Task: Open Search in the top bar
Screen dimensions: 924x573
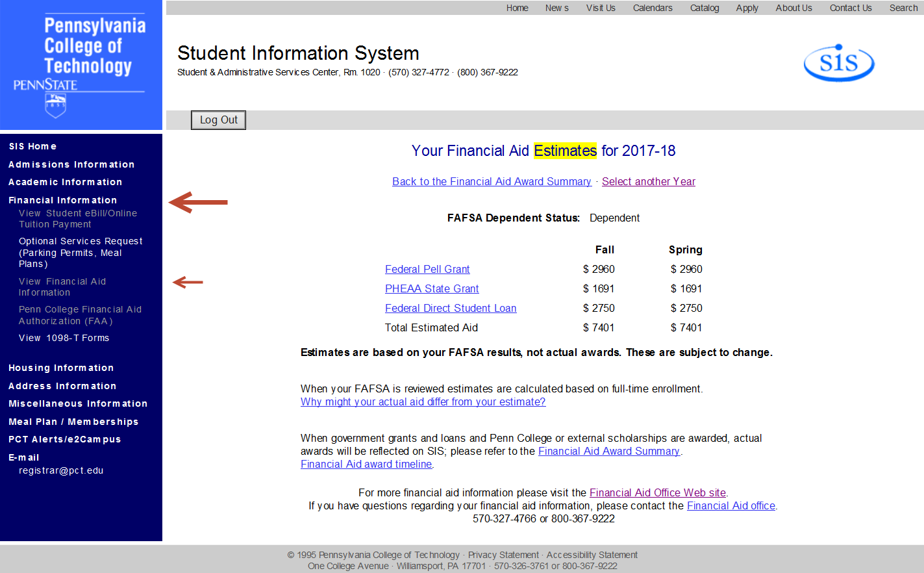Action: pyautogui.click(x=903, y=8)
